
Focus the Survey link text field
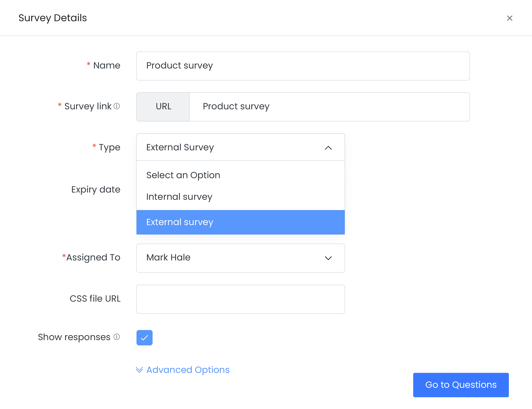[329, 107]
